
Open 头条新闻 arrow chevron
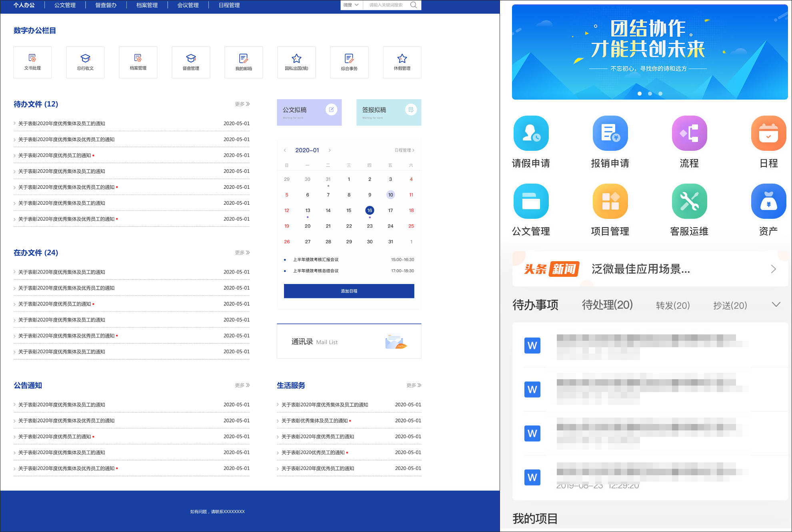coord(773,269)
